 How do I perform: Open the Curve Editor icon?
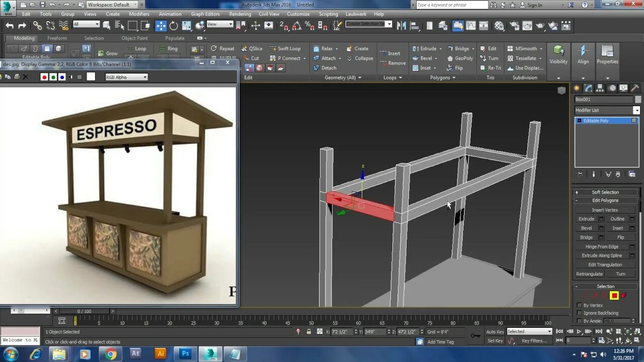pos(470,26)
